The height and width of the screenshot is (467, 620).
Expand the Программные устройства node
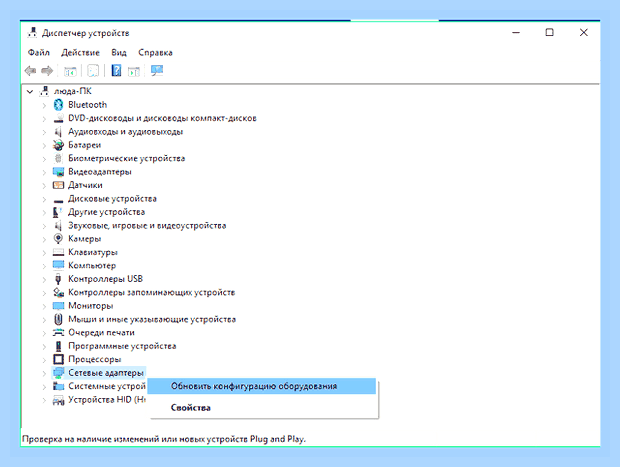pyautogui.click(x=44, y=347)
